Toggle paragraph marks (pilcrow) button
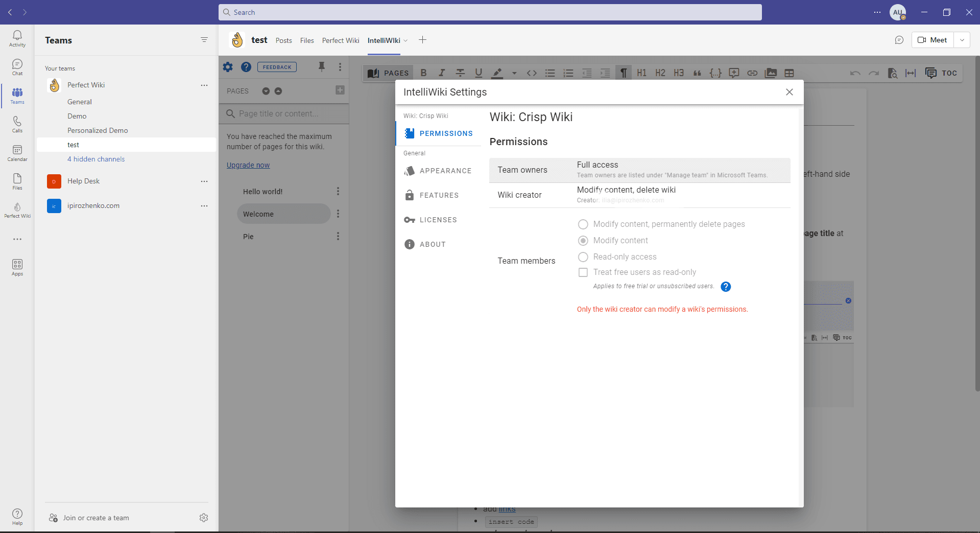This screenshot has height=533, width=980. (624, 73)
